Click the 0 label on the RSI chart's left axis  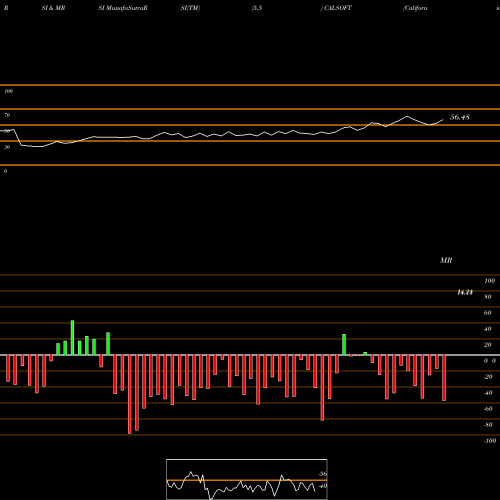click(5, 171)
